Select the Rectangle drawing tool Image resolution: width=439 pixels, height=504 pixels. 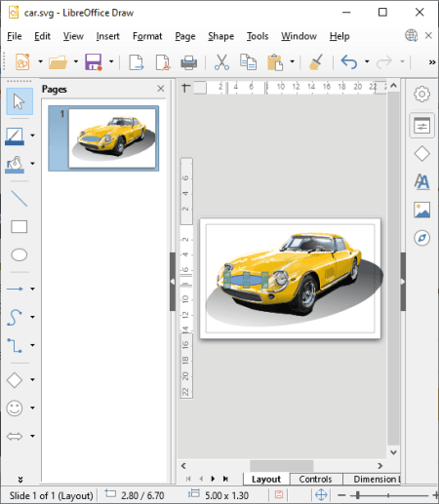coord(19,226)
